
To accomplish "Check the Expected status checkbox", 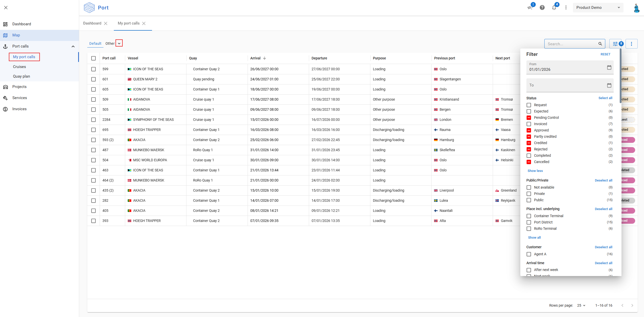I will (529, 111).
